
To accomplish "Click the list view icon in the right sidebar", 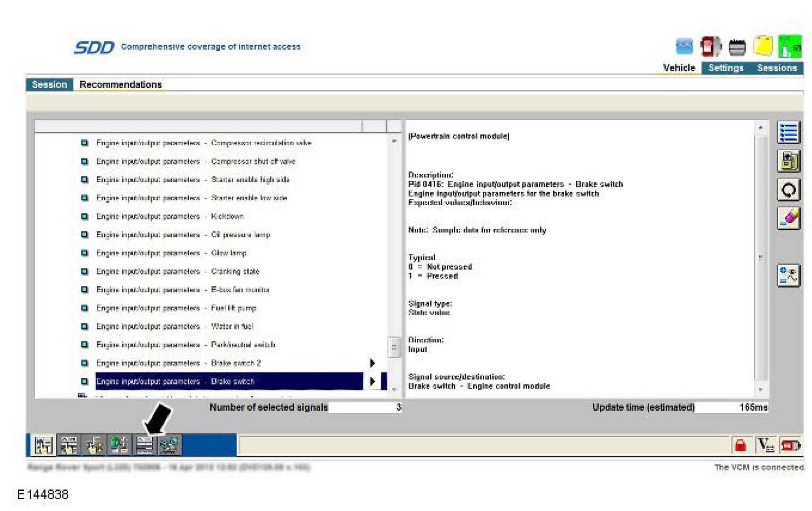I will pos(789,133).
